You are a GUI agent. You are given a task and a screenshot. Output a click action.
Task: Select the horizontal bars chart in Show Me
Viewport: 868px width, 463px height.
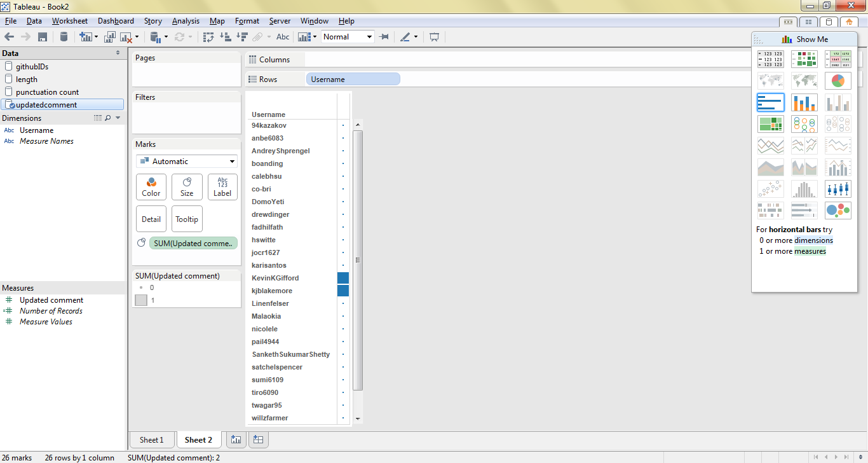tap(771, 102)
